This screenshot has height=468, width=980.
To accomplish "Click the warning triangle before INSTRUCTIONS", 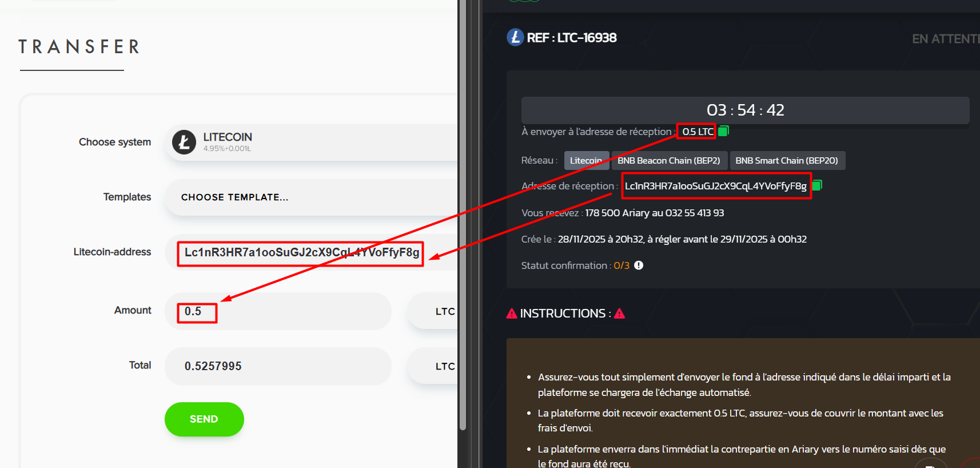I will pyautogui.click(x=512, y=314).
